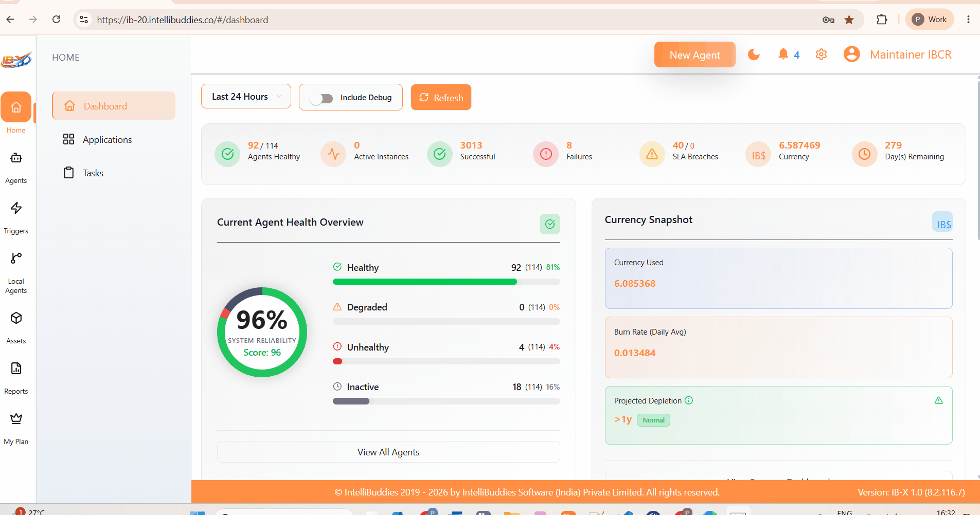Bookmark this page with star icon
This screenshot has width=980, height=515.
(x=849, y=20)
